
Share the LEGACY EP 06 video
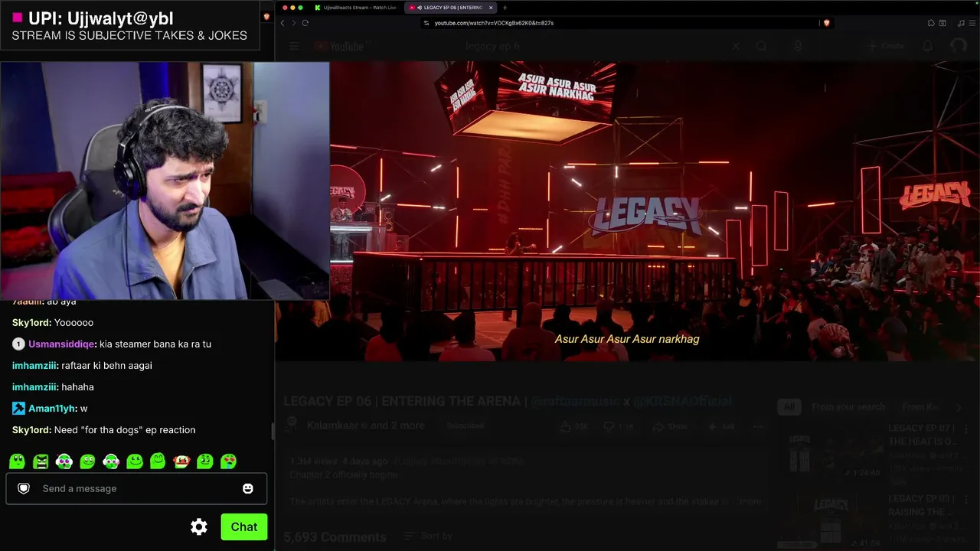[670, 426]
